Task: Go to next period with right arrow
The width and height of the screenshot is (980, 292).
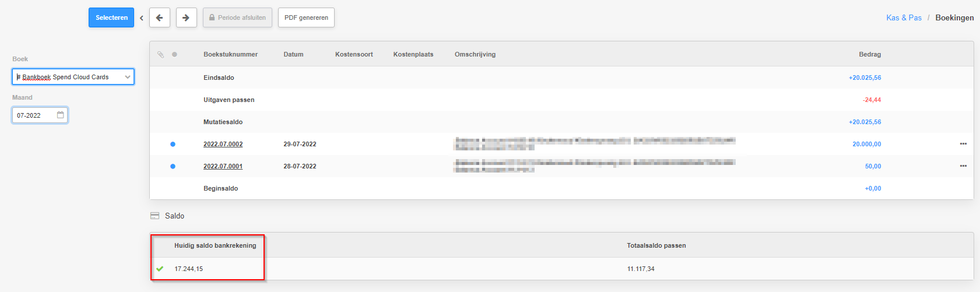Action: 186,17
